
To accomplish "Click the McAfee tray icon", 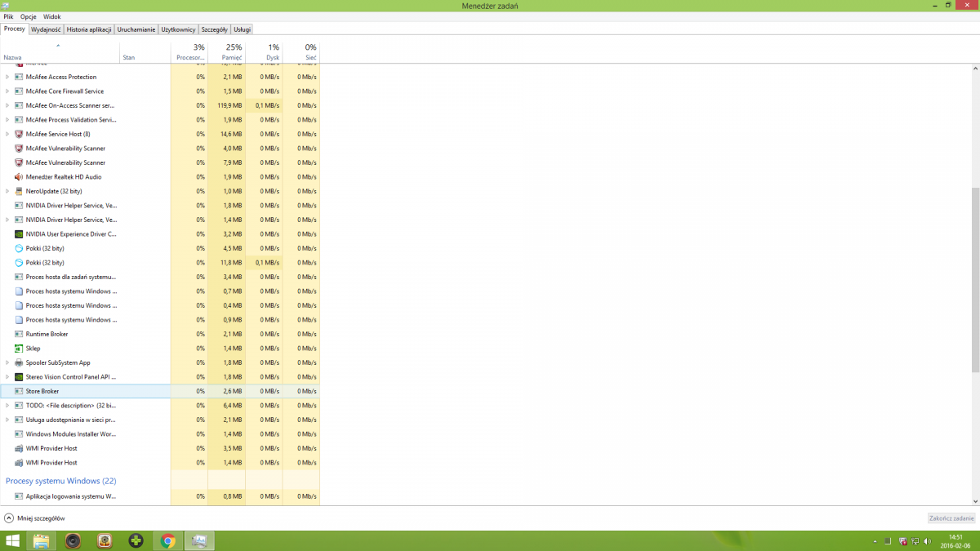I will click(x=902, y=541).
